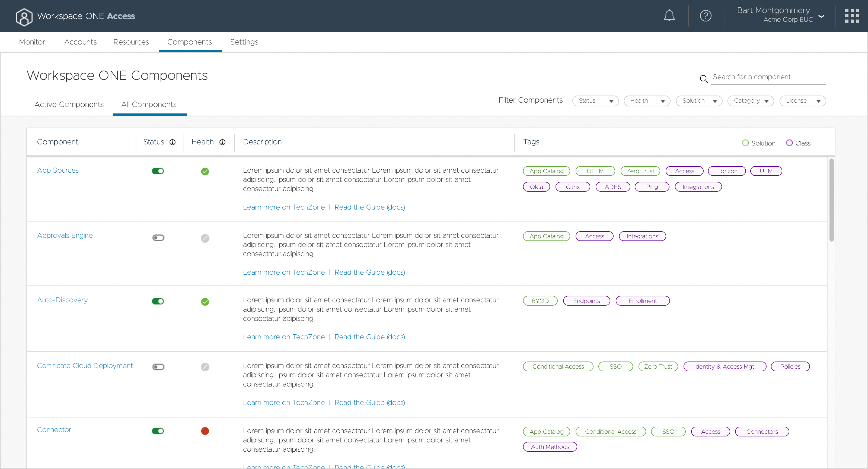This screenshot has width=868, height=469.
Task: Click the Health column info icon
Action: tap(222, 142)
